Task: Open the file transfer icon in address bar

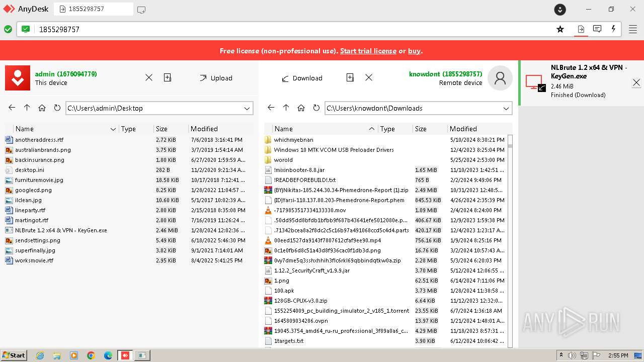Action: [x=581, y=29]
